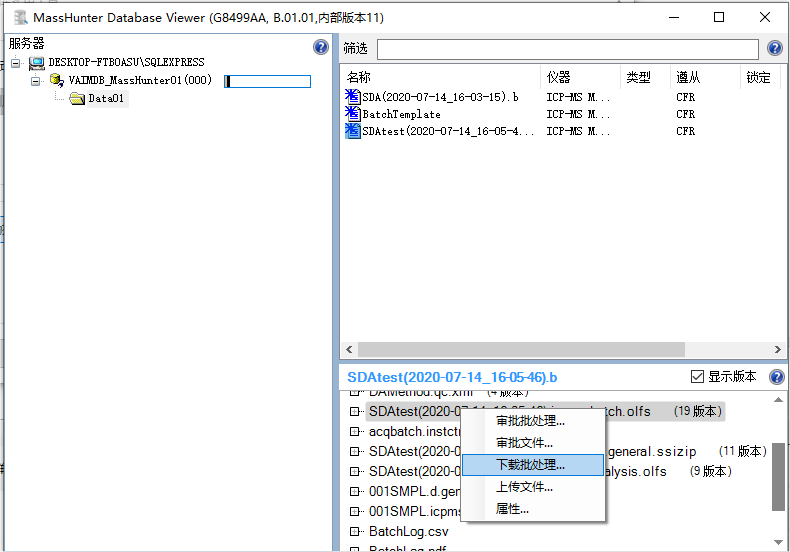Choose 上传文件... from context menu

[x=533, y=487]
